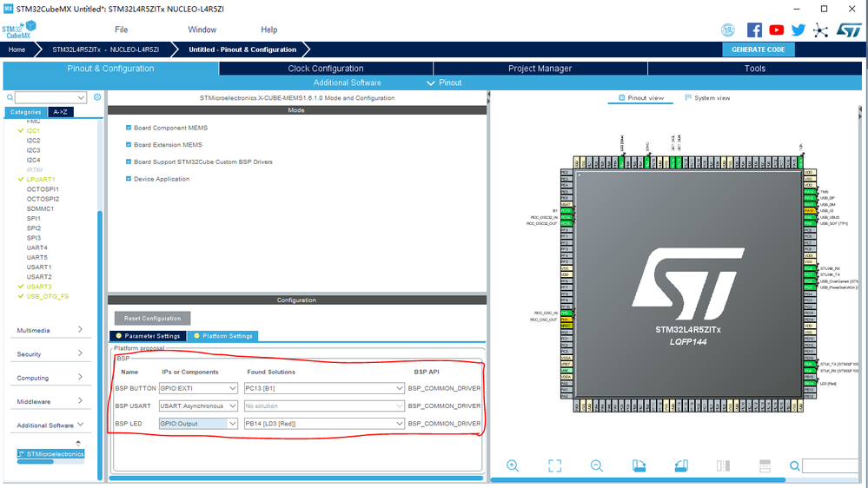The width and height of the screenshot is (868, 488).
Task: Click Reset Configuration button
Action: [x=152, y=318]
